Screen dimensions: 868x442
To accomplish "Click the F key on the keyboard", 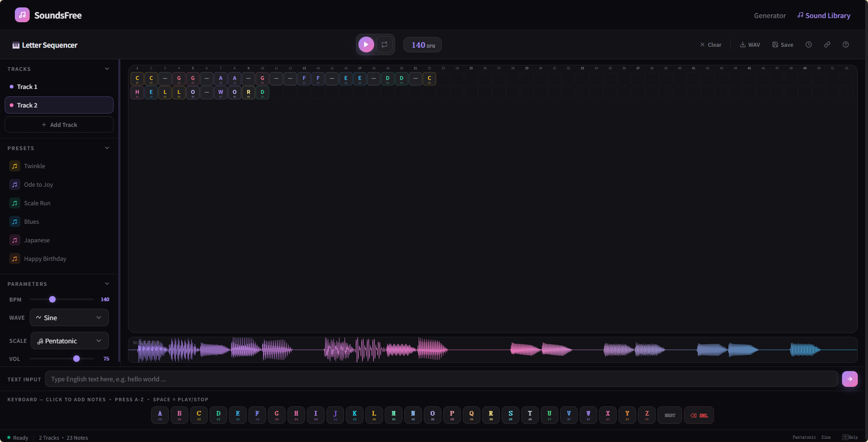I will coord(257,415).
